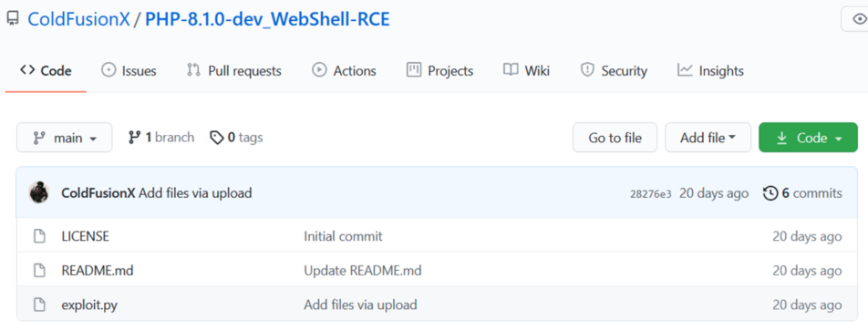The height and width of the screenshot is (331, 868).
Task: Click the file icon beside README.md
Action: pyautogui.click(x=38, y=271)
